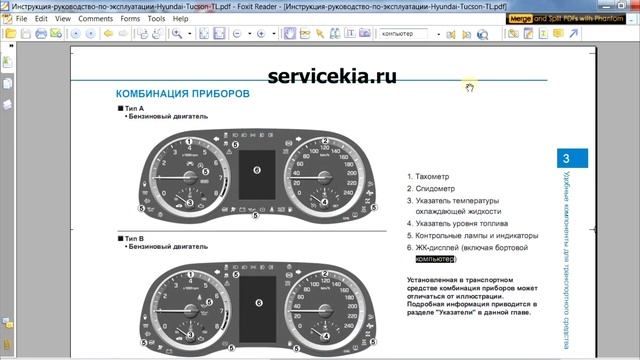Click the 'servicekia.ru' page header text
The image size is (640, 360).
coord(332,76)
